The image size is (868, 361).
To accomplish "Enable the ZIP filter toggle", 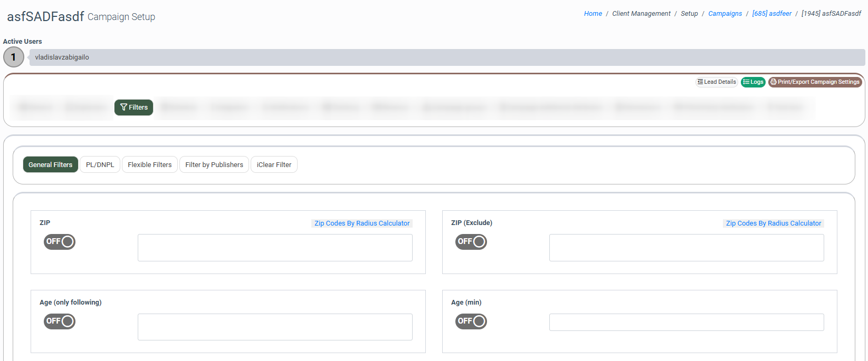I will pos(60,242).
